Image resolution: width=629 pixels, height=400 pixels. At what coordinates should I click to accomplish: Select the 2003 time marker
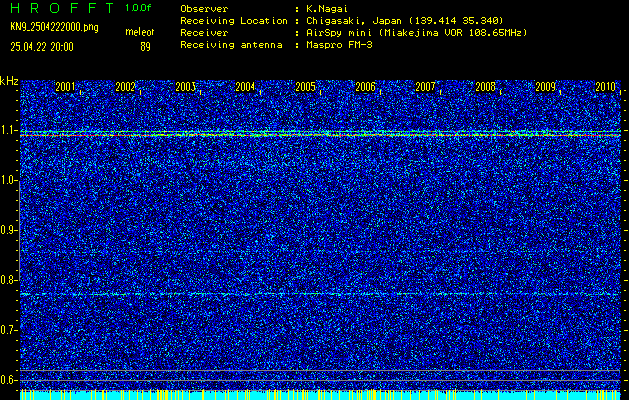[x=185, y=87]
